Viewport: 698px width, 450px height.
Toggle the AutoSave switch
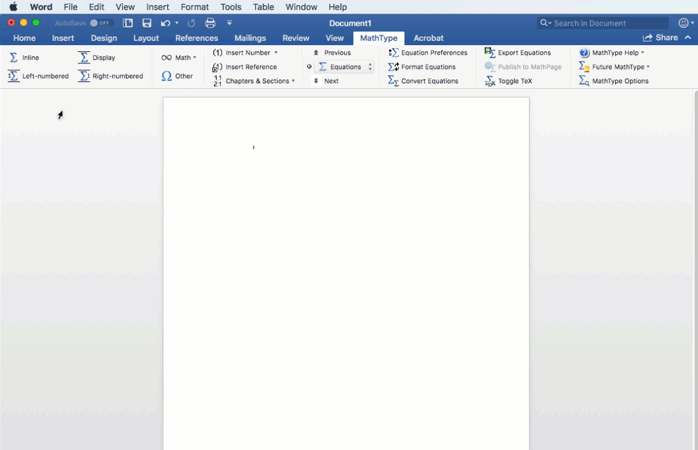tap(100, 23)
